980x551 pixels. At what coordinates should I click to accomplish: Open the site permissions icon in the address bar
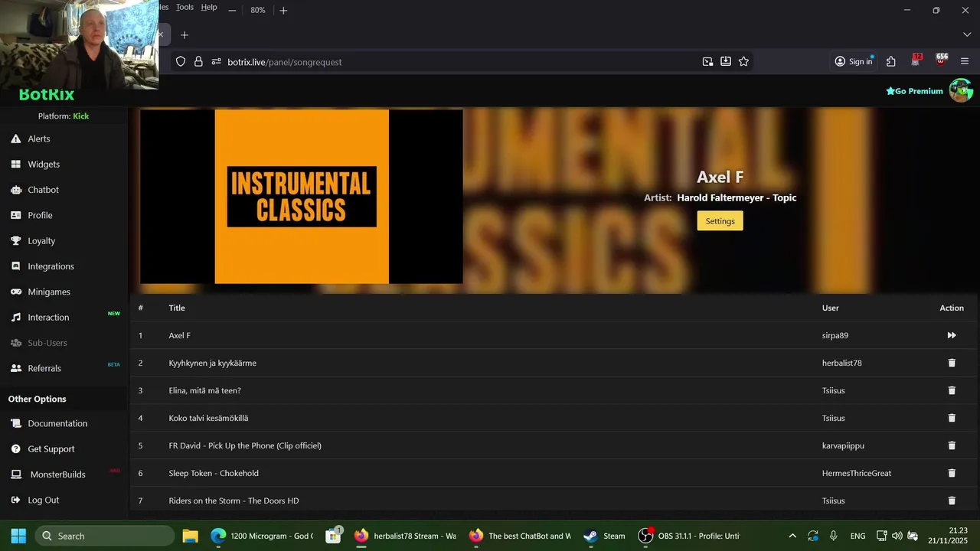(x=216, y=62)
